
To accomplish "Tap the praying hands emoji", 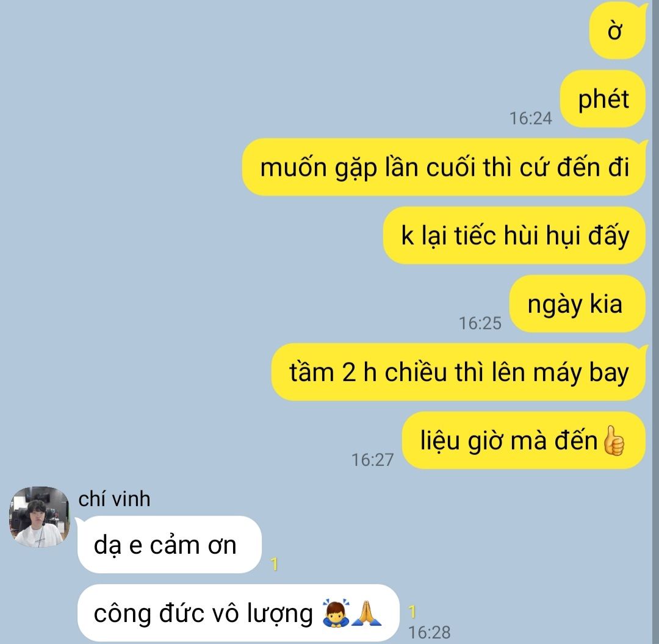I will [x=367, y=613].
